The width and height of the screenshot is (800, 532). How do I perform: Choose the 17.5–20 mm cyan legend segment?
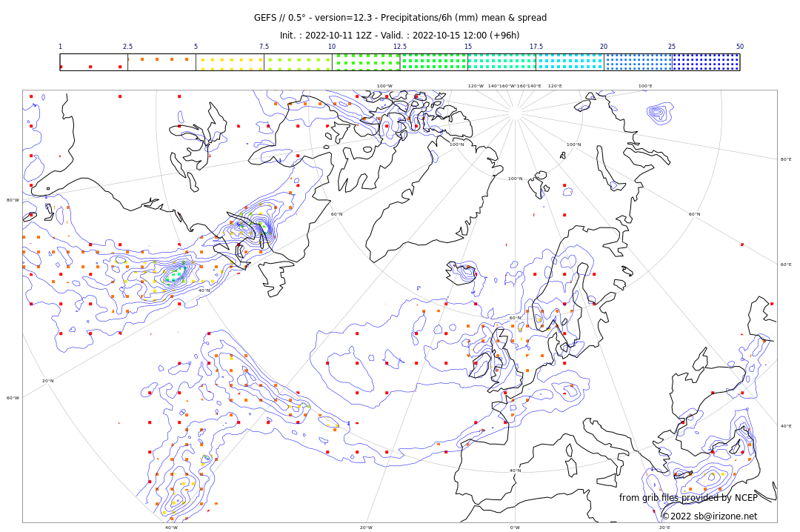click(570, 62)
